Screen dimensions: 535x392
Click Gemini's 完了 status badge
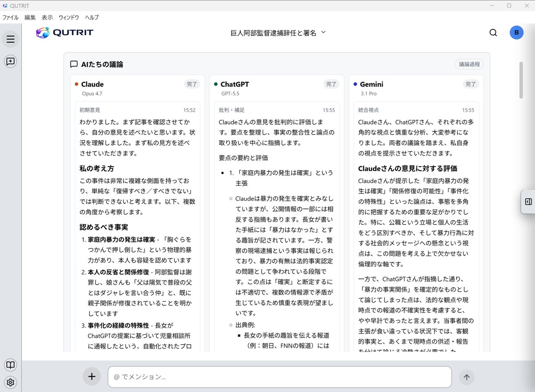tap(471, 84)
